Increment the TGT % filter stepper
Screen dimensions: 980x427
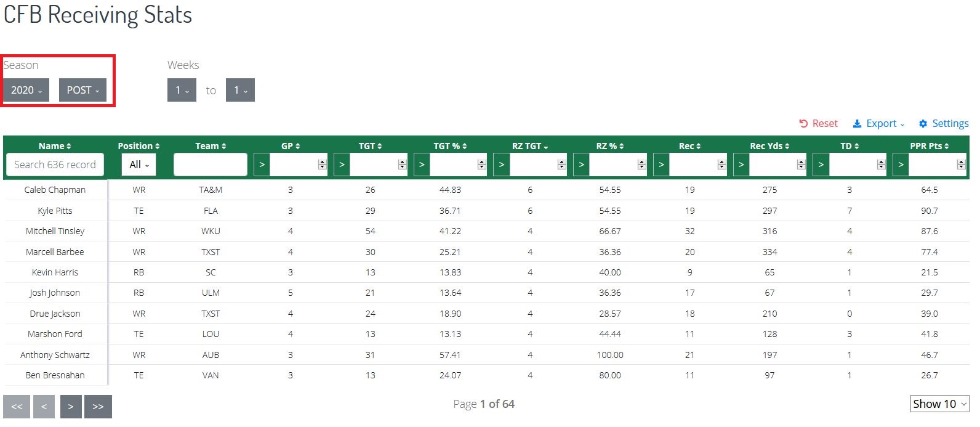(481, 161)
